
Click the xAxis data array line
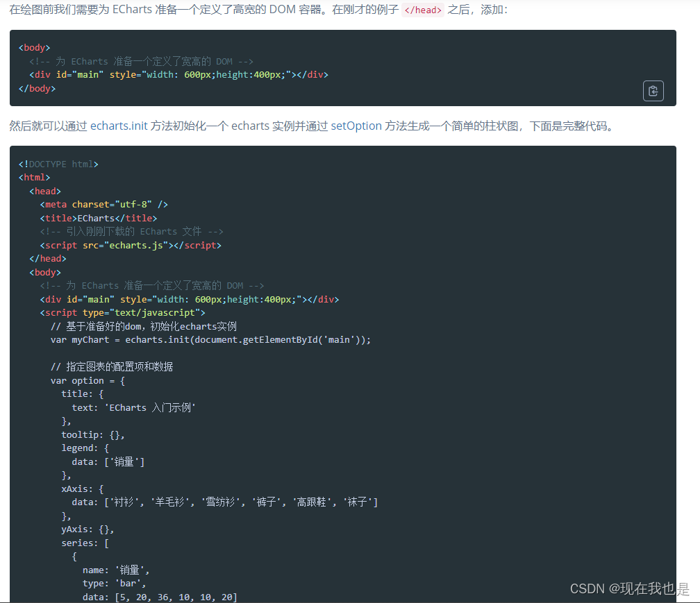pos(225,502)
